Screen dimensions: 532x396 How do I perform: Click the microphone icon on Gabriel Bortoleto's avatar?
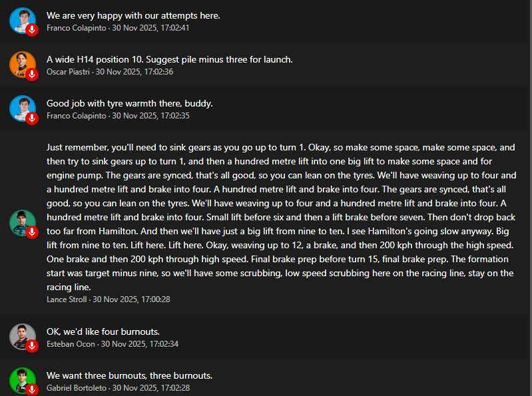(32, 389)
